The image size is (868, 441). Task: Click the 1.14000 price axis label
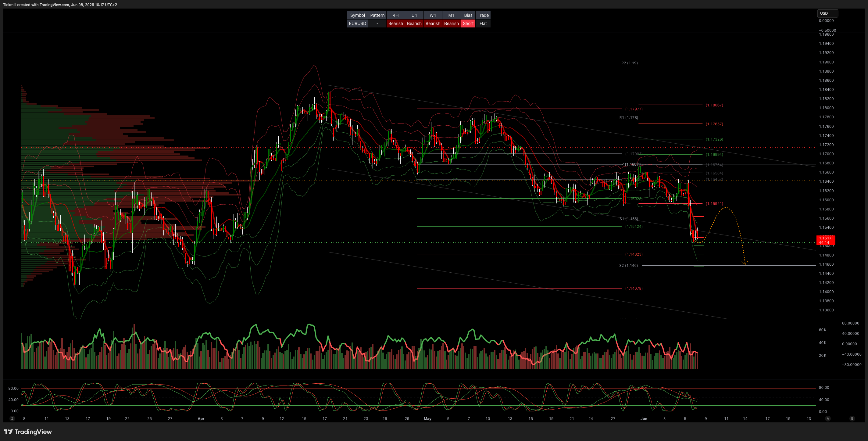click(x=826, y=292)
